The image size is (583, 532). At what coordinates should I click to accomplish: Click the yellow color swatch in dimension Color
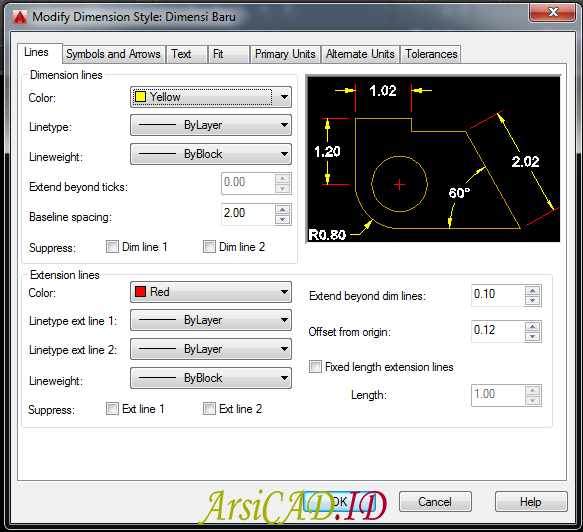[141, 97]
